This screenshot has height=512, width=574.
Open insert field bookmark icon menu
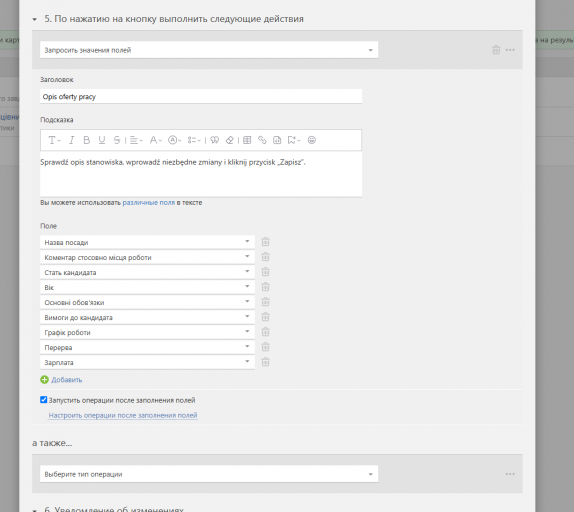tap(294, 140)
